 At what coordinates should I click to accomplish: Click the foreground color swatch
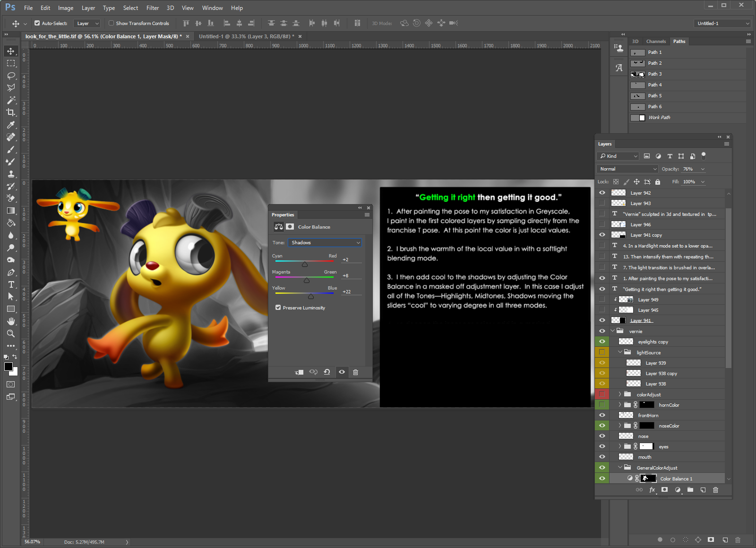9,367
